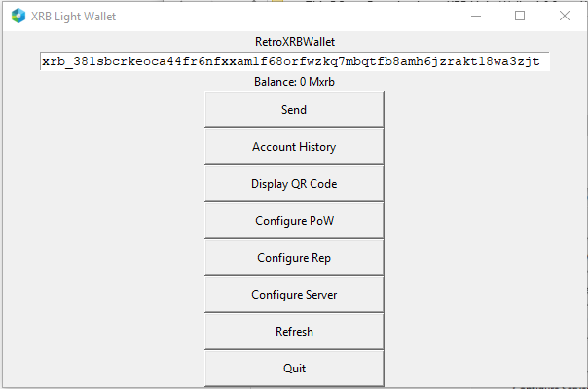Open Configure Rep settings
Screen dimensions: 588x389
(x=294, y=258)
